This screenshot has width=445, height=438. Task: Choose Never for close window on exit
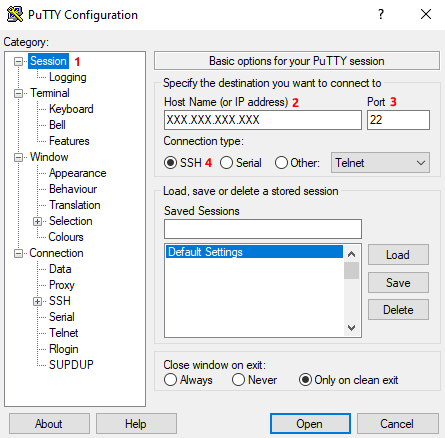(238, 380)
